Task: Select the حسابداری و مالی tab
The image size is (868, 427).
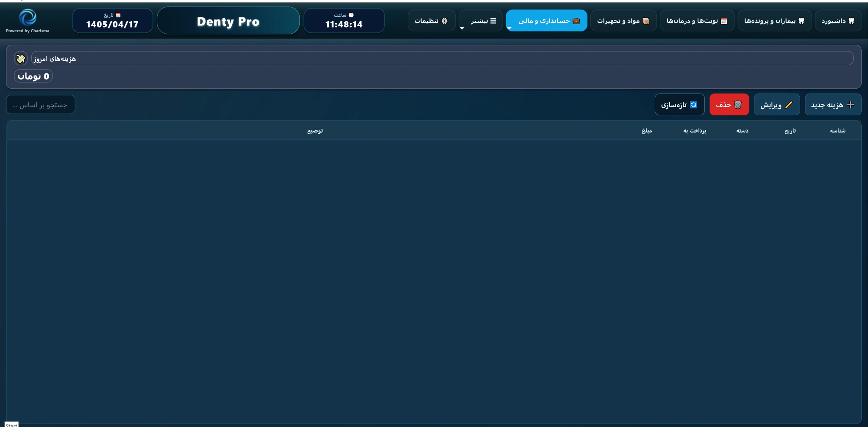Action: (546, 21)
